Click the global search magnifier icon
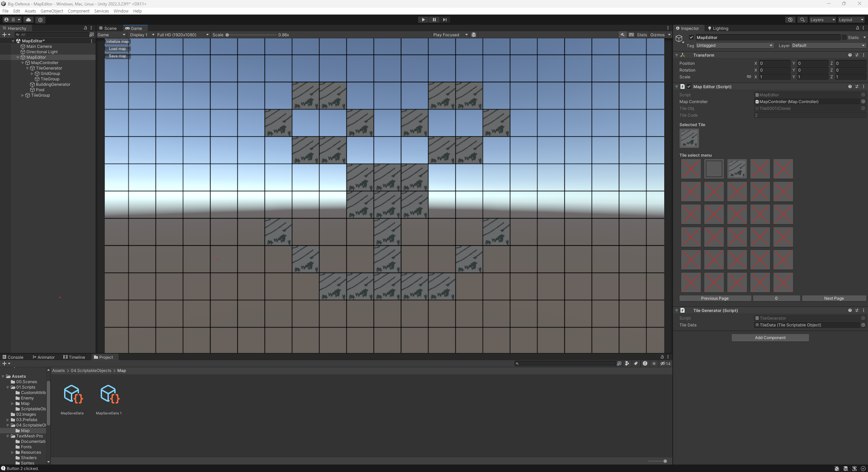The image size is (868, 472). point(802,20)
